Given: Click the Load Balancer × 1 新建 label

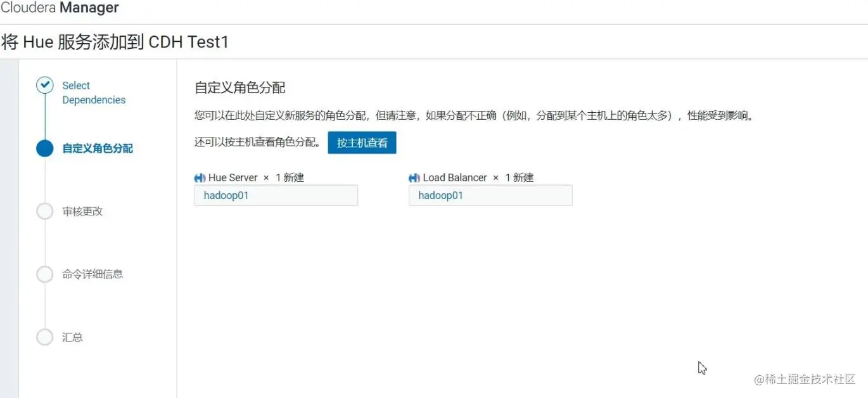Looking at the screenshot, I should [x=478, y=177].
